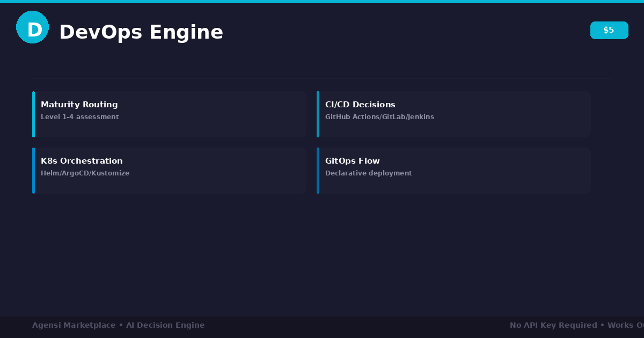Click the $5 price badge

[609, 30]
